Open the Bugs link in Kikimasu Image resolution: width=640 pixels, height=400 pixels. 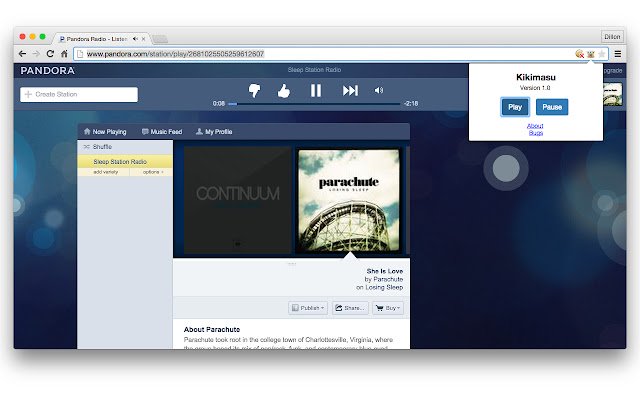click(x=536, y=133)
